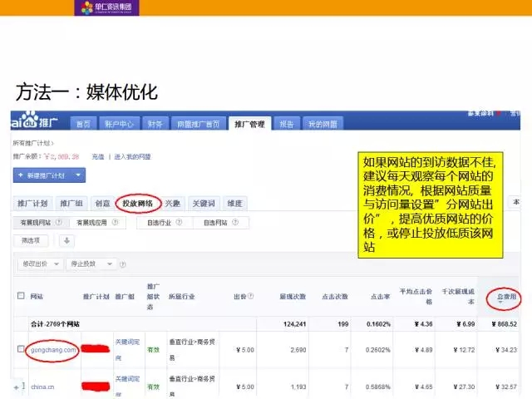
Task: Open the 财务 navigation tab
Action: coord(155,124)
